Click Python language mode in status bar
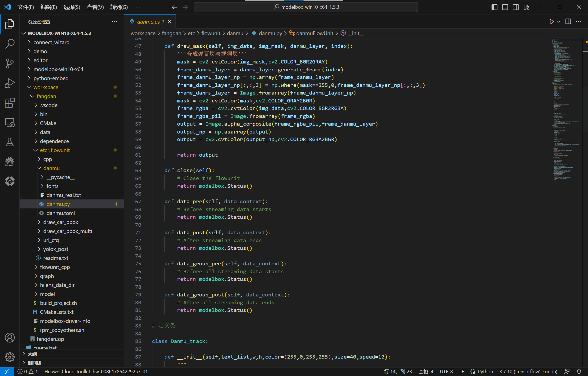 [x=485, y=371]
